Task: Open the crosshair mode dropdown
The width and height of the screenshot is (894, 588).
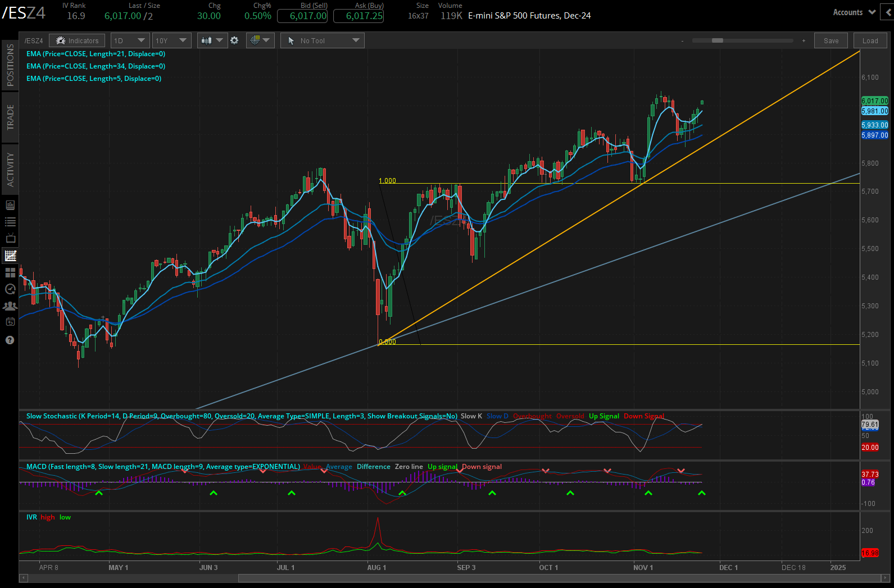Action: [x=260, y=40]
